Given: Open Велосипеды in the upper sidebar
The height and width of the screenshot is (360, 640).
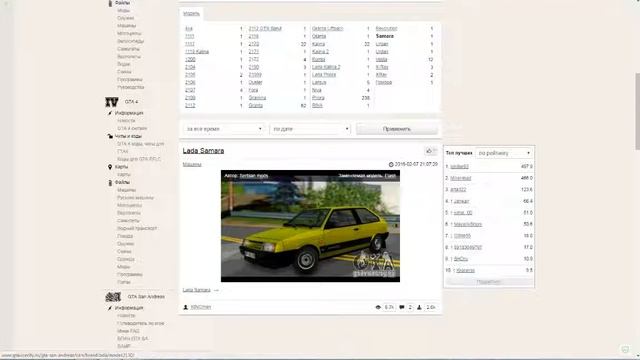Looking at the screenshot, I should (130, 41).
